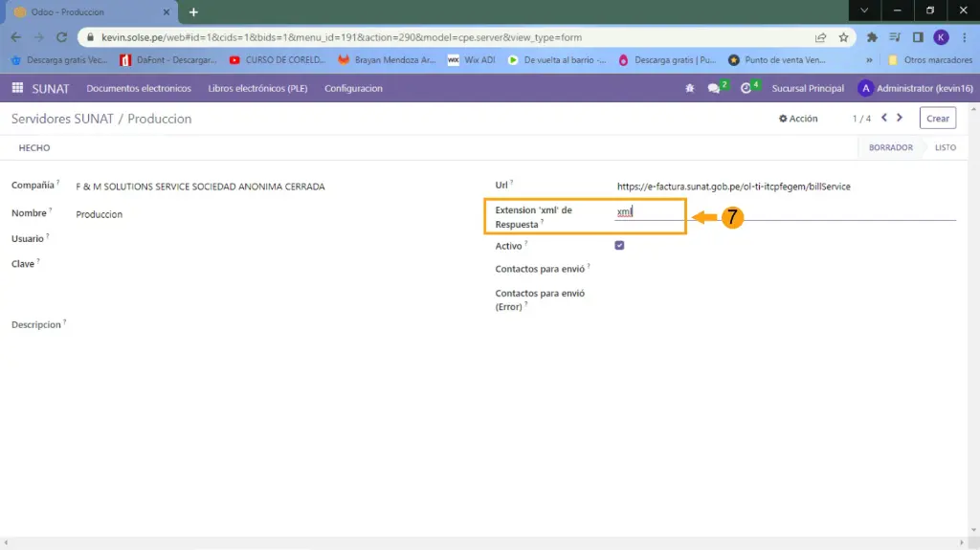Click the SUNAT app title
The image size is (980, 550).
pos(51,88)
